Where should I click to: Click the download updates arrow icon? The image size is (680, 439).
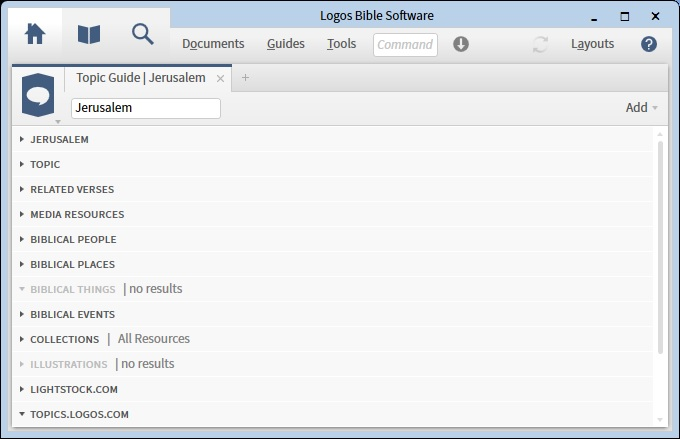461,44
